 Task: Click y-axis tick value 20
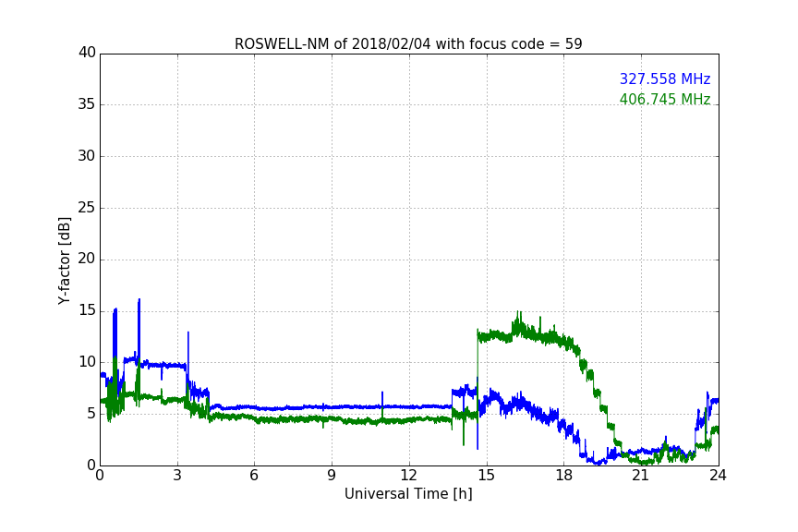[87, 259]
